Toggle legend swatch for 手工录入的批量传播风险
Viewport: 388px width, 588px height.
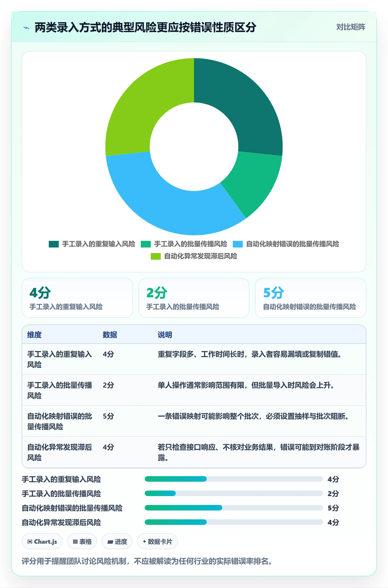click(146, 244)
